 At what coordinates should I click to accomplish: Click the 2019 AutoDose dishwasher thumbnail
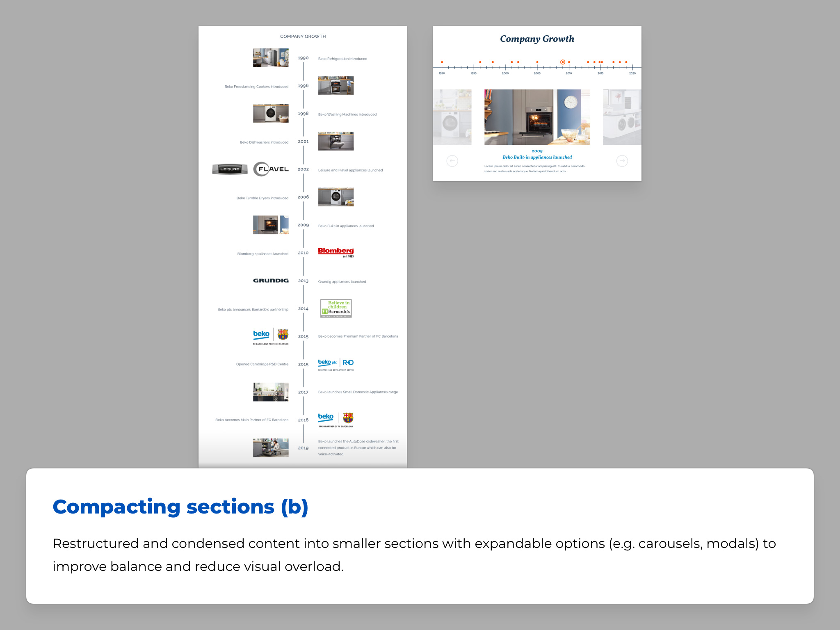[271, 447]
